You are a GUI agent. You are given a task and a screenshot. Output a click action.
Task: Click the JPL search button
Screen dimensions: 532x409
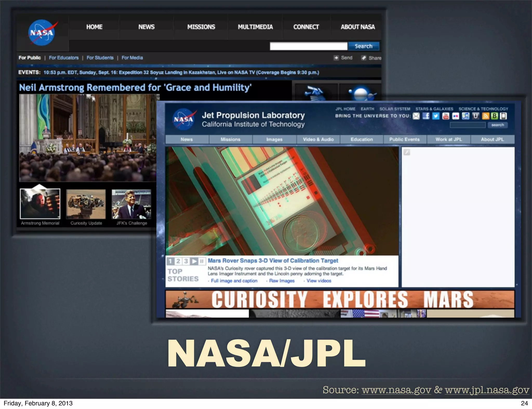[497, 125]
